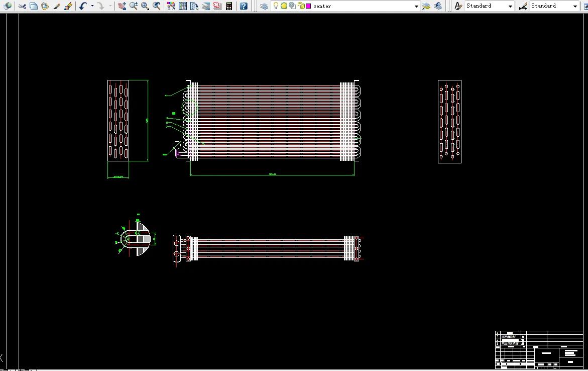588x371 pixels.
Task: Open the Sheet Set Manager icon
Action: coord(205,6)
